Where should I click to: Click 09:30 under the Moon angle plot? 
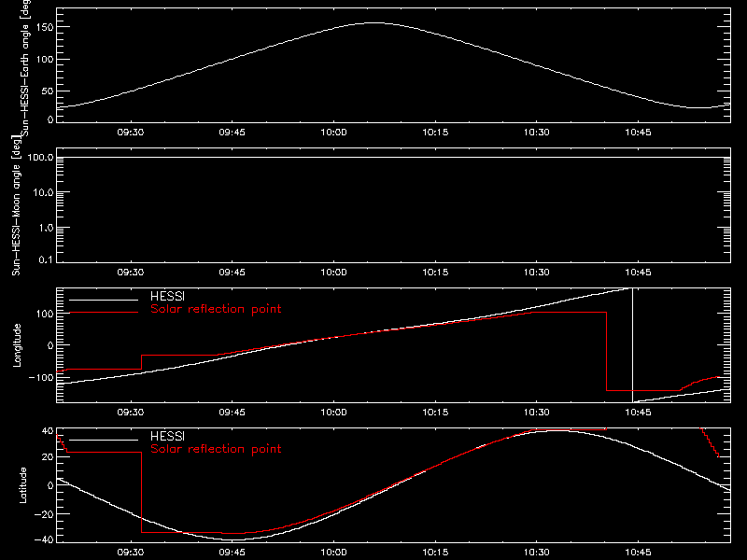pos(131,273)
